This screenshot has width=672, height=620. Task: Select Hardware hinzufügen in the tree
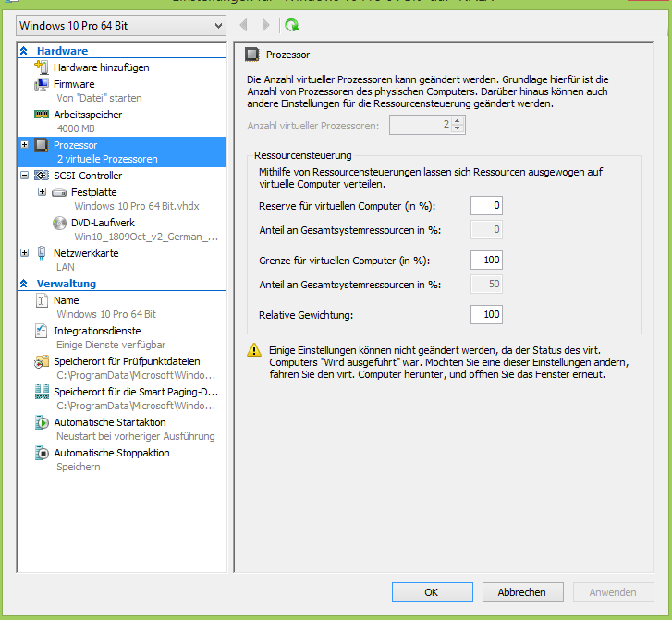pyautogui.click(x=101, y=67)
